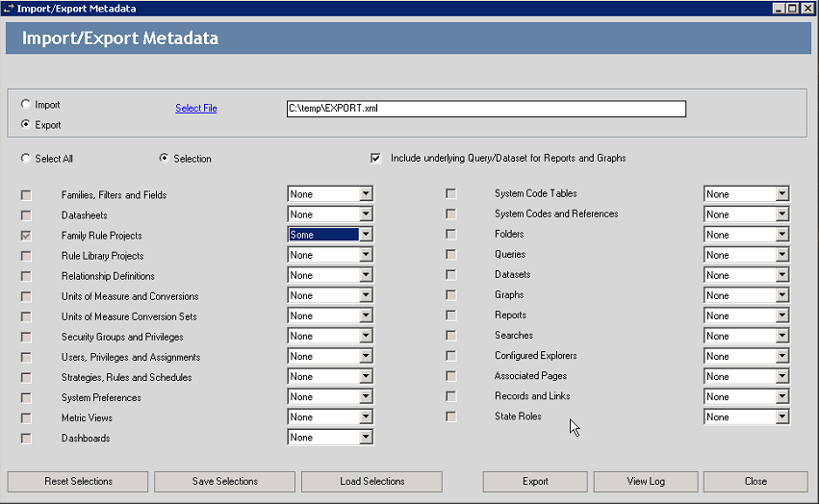Check the Datasheets checkbox
The height and width of the screenshot is (504, 819).
pyautogui.click(x=26, y=215)
